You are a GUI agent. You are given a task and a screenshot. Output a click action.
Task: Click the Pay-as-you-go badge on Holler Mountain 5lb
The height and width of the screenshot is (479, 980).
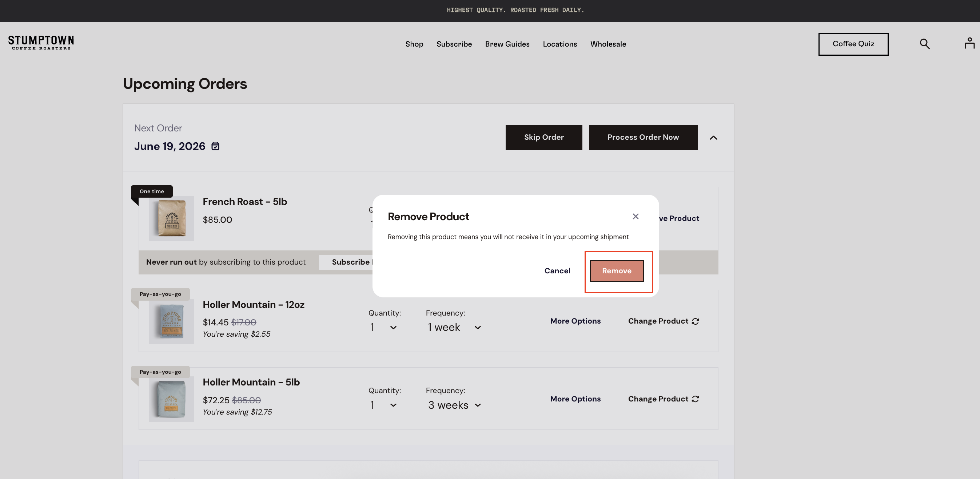coord(160,372)
